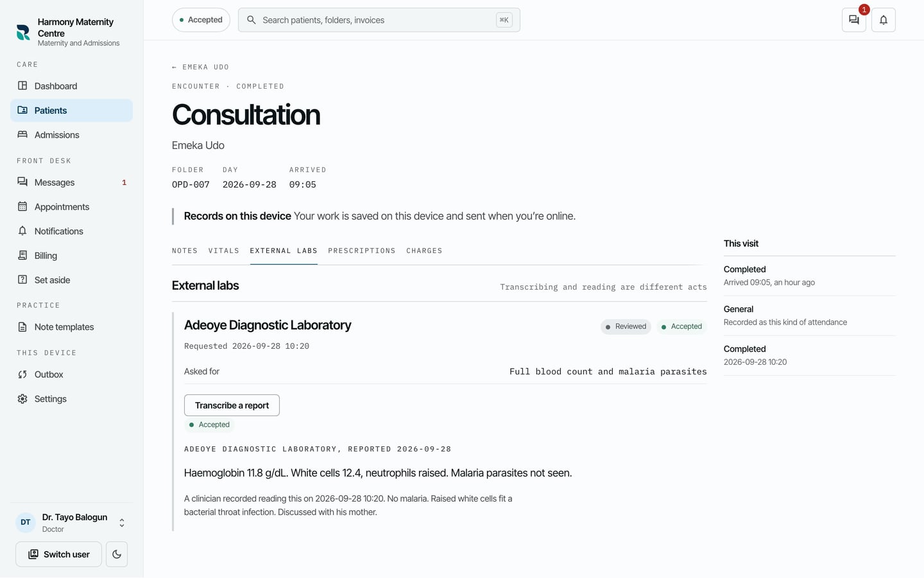
Task: Open the Charges tab
Action: (x=424, y=250)
